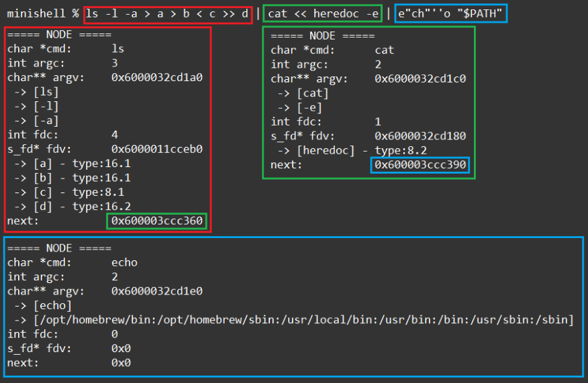Click the "minishell %" prompt text
This screenshot has width=588, height=383.
(43, 13)
